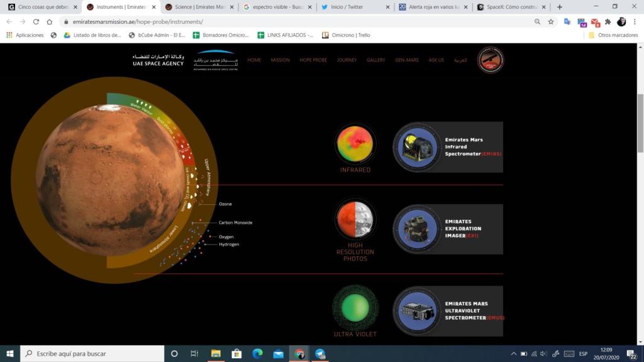Open the Emirates Mars Ultraviolet Spectrometer card

pos(448,311)
